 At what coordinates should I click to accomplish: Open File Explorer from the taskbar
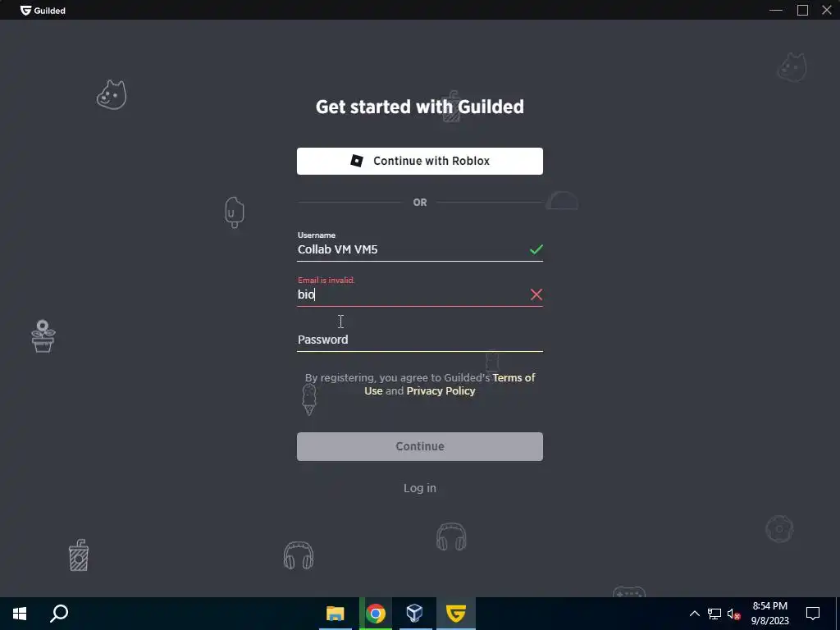click(x=336, y=614)
